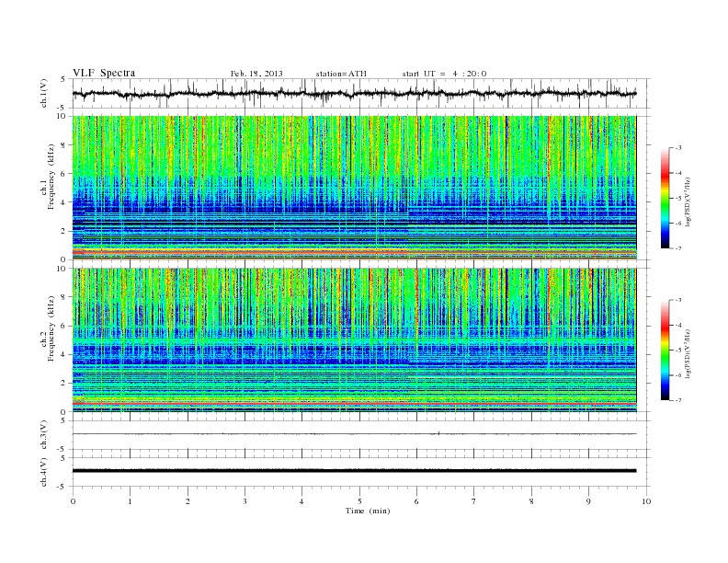728x563 pixels.
Task: Click the "ch.1(V)" waveform axis label
Action: click(43, 93)
